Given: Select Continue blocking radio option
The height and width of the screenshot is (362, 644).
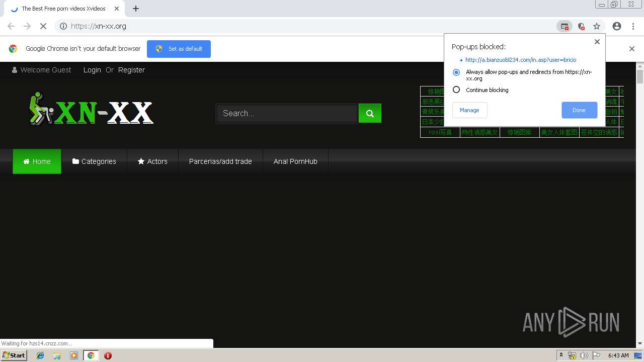Looking at the screenshot, I should (456, 89).
